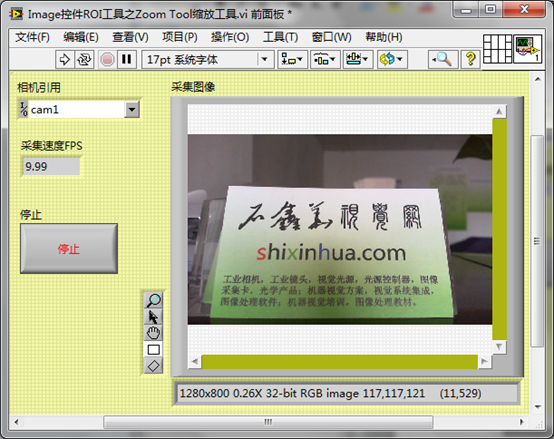Open the 项目(P) menu
This screenshot has width=554, height=439.
[180, 37]
